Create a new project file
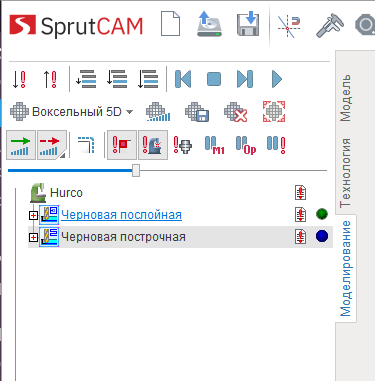Viewport: 375px width, 381px height. tap(170, 24)
